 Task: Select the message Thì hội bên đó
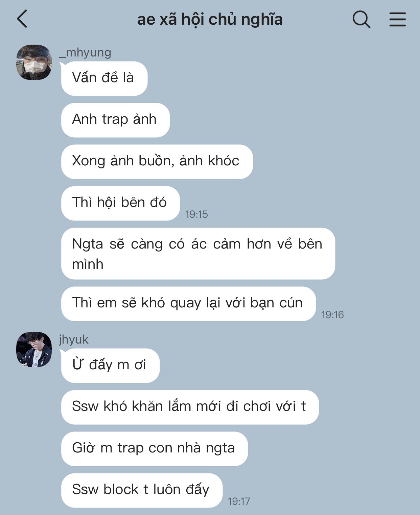[x=120, y=203]
